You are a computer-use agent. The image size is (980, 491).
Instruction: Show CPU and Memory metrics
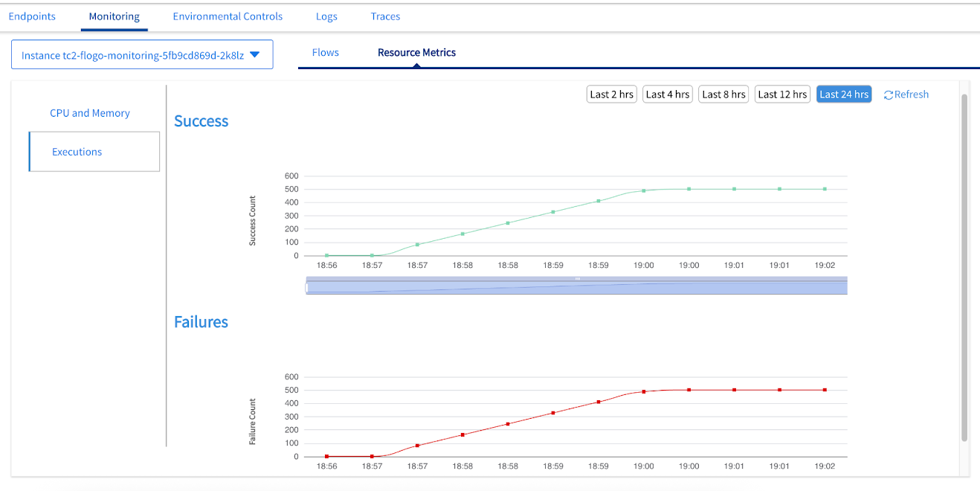(90, 113)
